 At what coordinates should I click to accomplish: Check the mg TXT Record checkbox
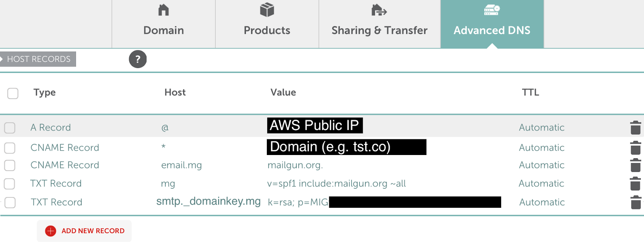point(10,183)
